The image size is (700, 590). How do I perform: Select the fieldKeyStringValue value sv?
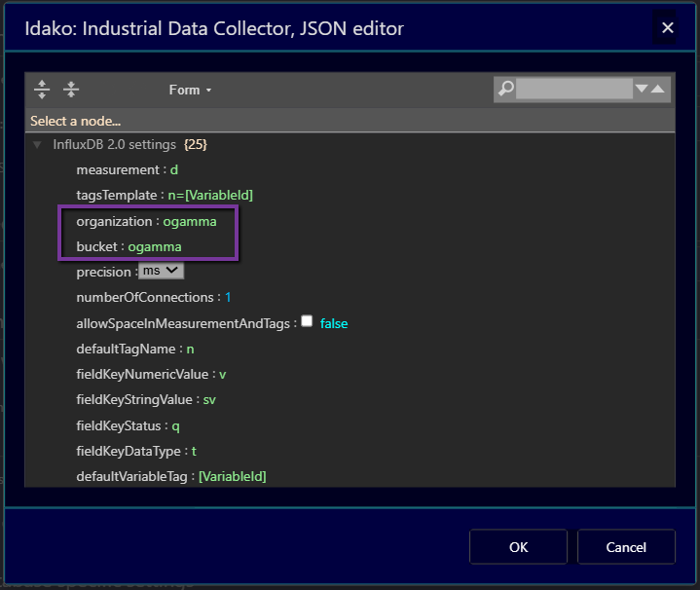tap(209, 399)
